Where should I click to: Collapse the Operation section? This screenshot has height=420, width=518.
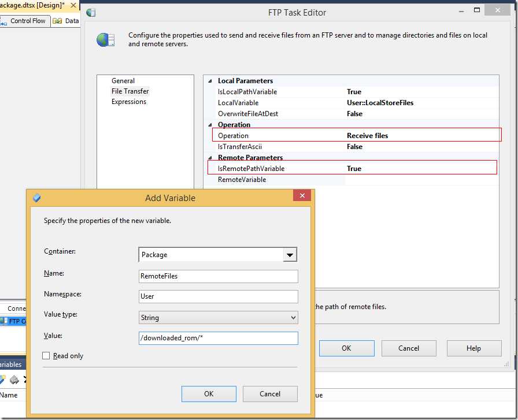pyautogui.click(x=210, y=125)
